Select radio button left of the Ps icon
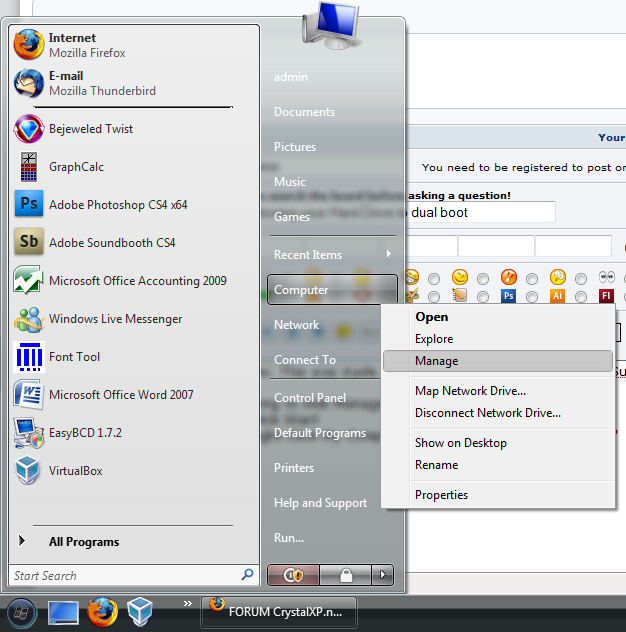 483,297
